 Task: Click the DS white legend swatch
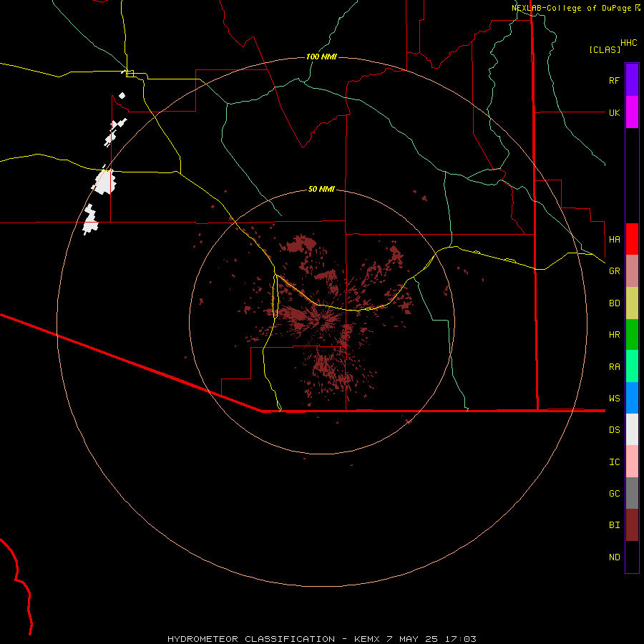(x=632, y=429)
